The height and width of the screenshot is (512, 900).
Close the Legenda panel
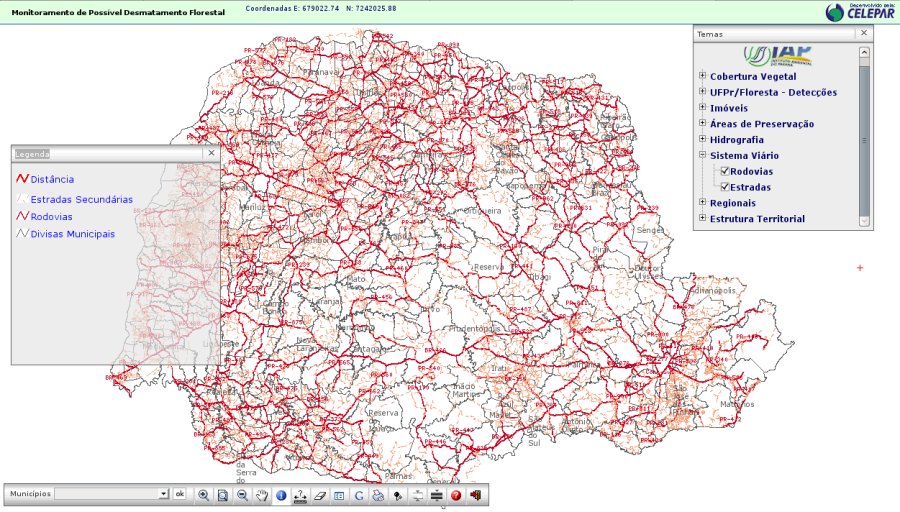click(211, 154)
